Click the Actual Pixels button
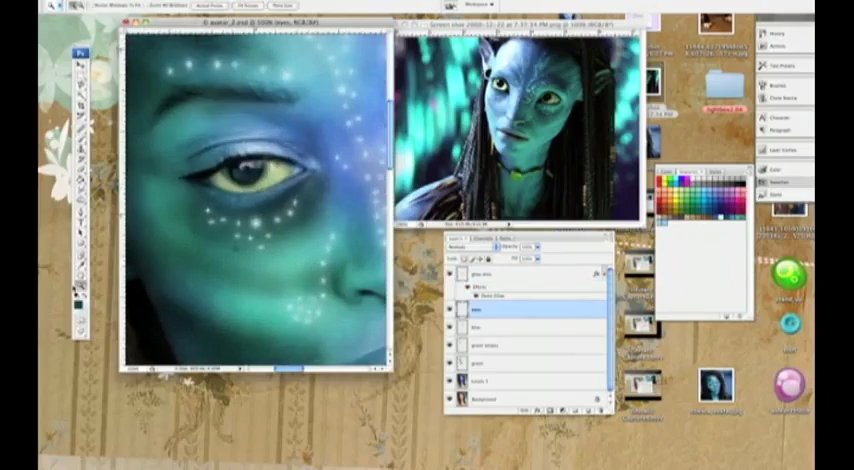 coord(210,5)
